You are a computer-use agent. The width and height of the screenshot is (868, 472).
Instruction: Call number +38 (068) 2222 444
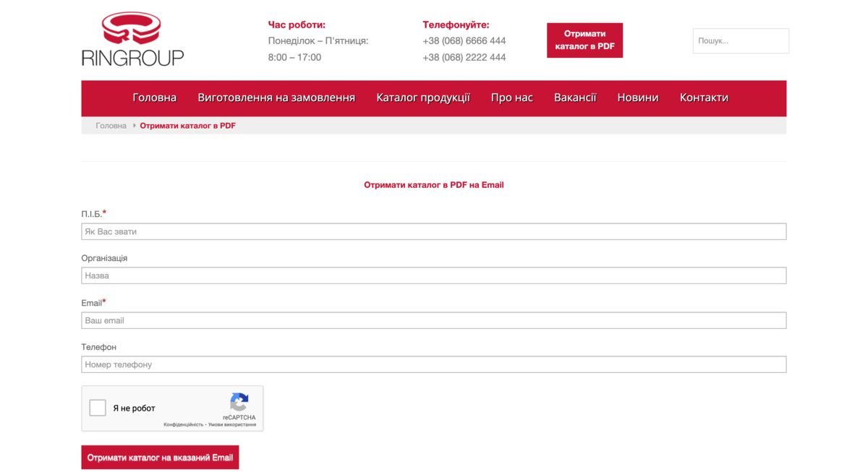pyautogui.click(x=464, y=56)
